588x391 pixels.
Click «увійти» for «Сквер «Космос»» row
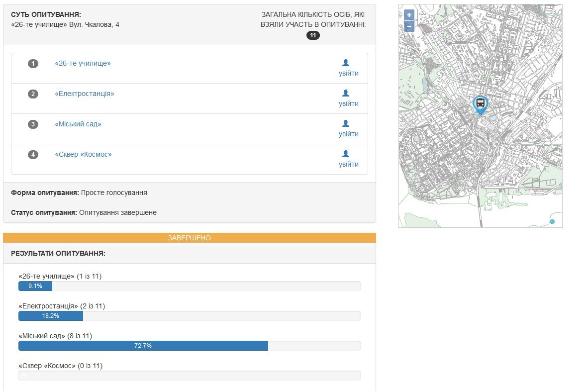click(x=348, y=165)
